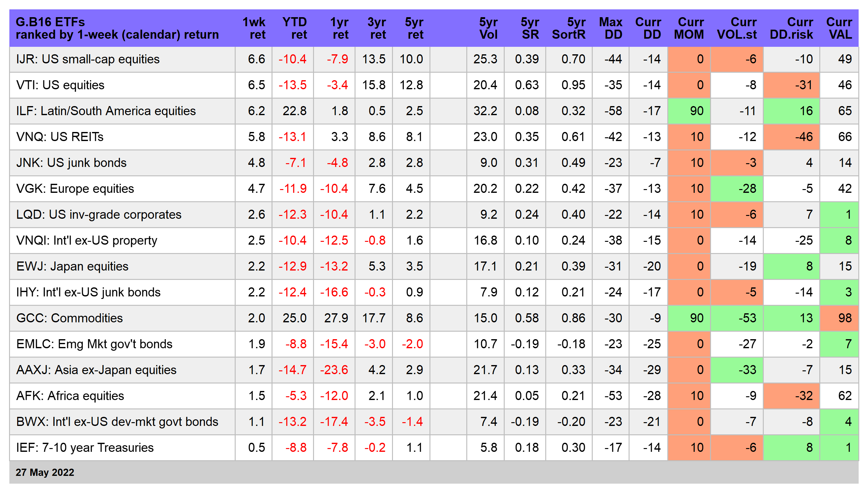The width and height of the screenshot is (868, 493).
Task: Click GCC 1yr return value 27.9
Action: (x=336, y=318)
